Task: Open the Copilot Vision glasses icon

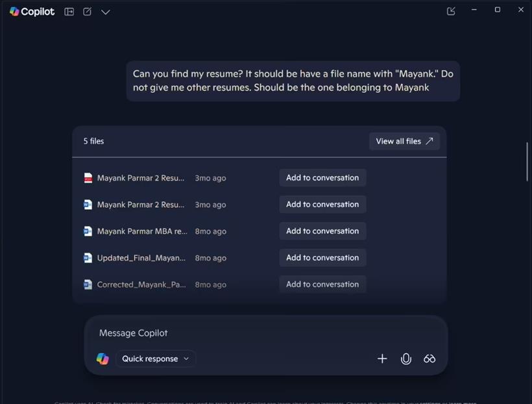Action: [429, 359]
